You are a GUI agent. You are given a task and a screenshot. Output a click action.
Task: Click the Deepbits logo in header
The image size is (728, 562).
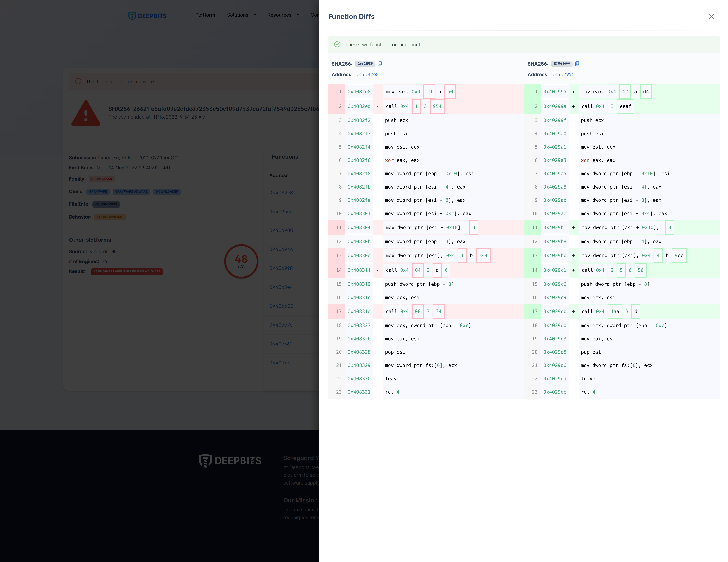148,16
